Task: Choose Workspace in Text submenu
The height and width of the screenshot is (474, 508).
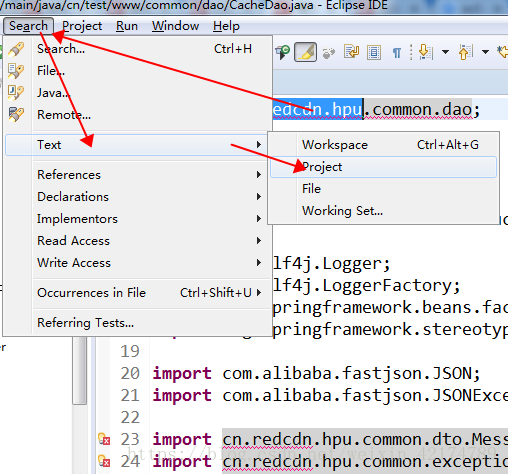Action: [x=383, y=145]
